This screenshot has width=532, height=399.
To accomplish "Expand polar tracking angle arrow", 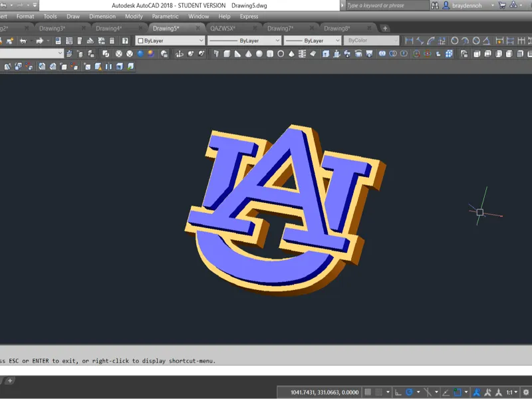I will point(418,392).
